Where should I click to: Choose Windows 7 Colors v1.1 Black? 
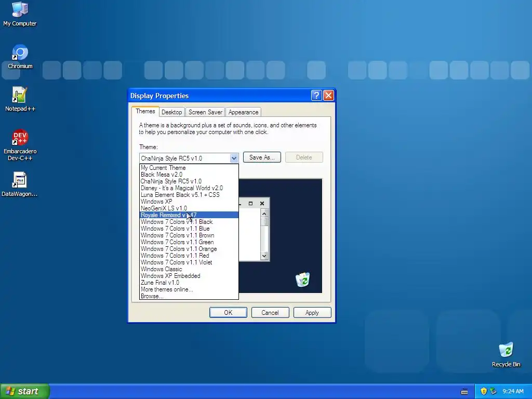pyautogui.click(x=189, y=222)
